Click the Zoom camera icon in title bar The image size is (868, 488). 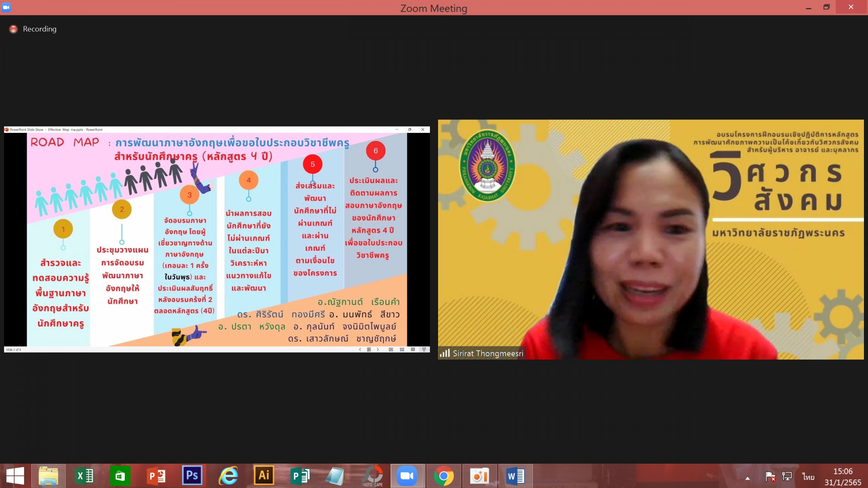(6, 7)
